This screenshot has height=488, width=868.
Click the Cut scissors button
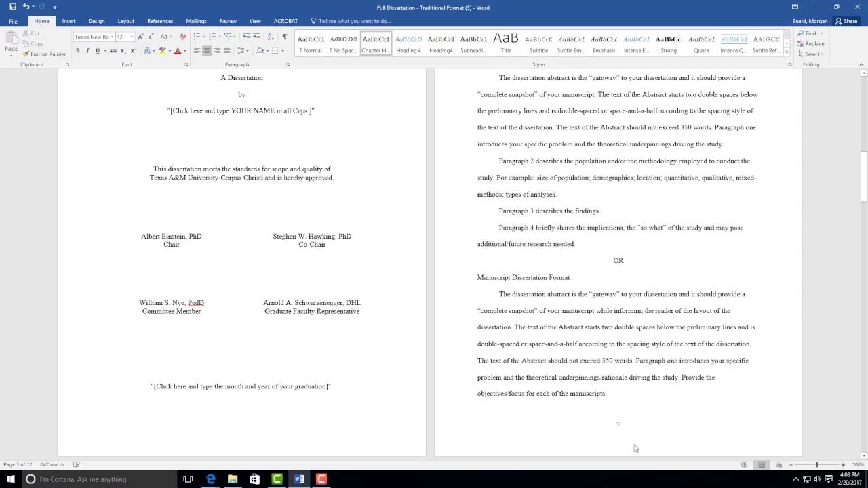coord(31,33)
